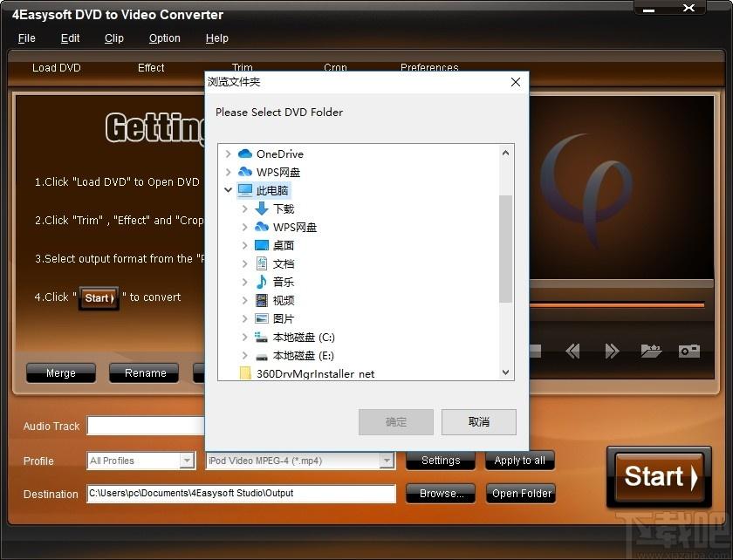Screen dimensions: 733x560
Task: Expand the 图片 folder node
Action: (x=244, y=318)
